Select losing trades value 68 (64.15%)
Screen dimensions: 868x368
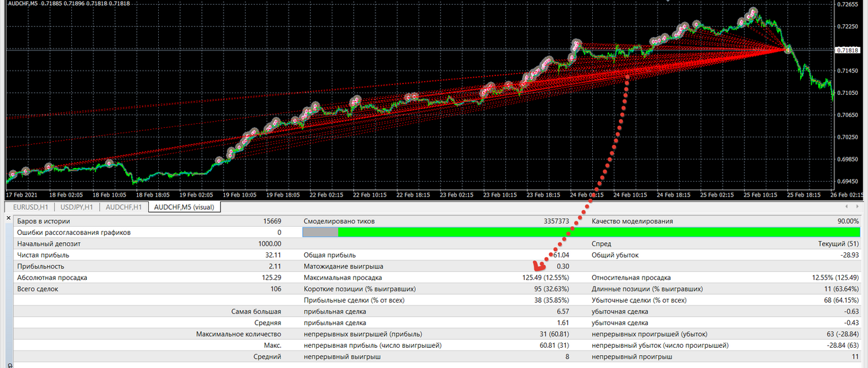pos(842,301)
